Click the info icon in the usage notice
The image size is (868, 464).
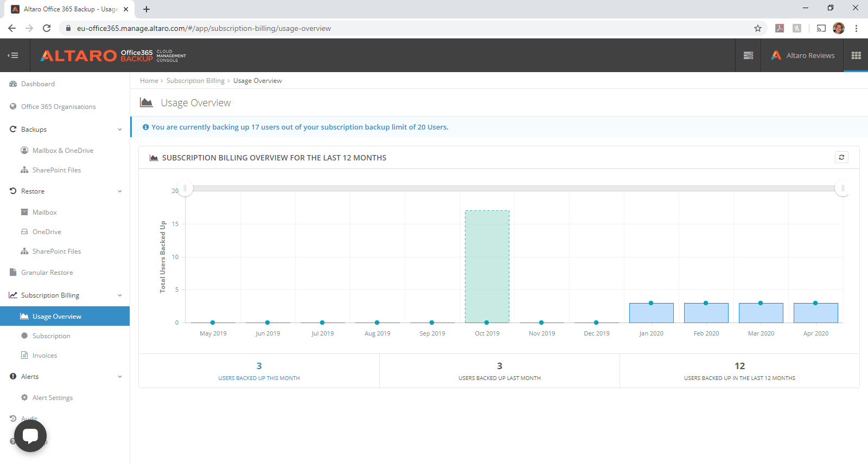pos(145,127)
